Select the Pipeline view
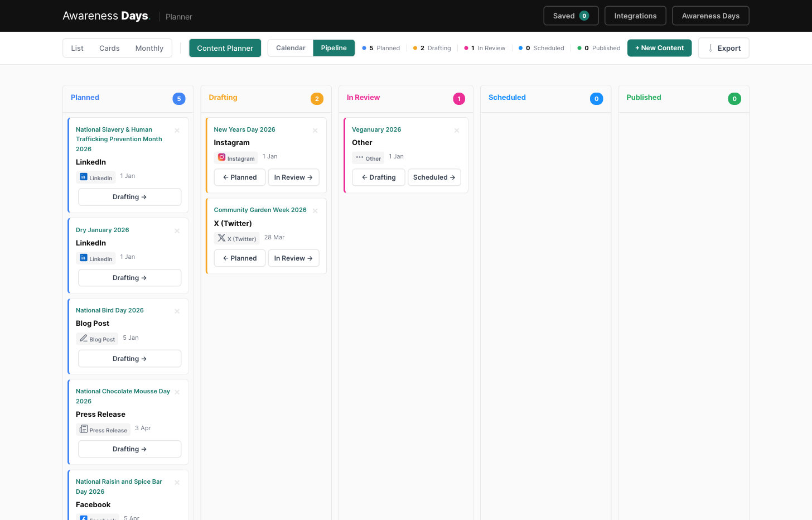Screen dimensions: 812x520 [x=334, y=48]
